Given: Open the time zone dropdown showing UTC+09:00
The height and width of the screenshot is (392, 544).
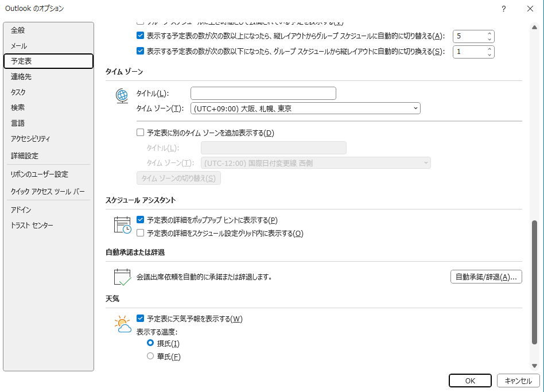Looking at the screenshot, I should point(305,108).
